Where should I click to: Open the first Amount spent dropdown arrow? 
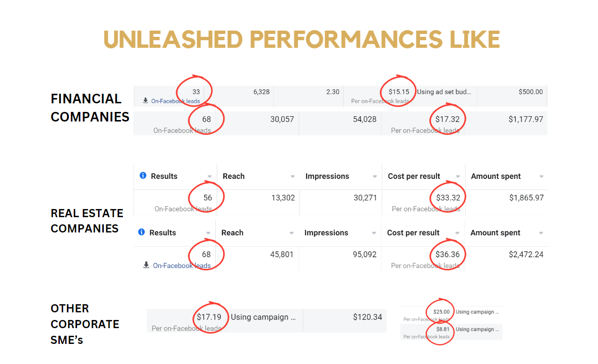(x=541, y=176)
